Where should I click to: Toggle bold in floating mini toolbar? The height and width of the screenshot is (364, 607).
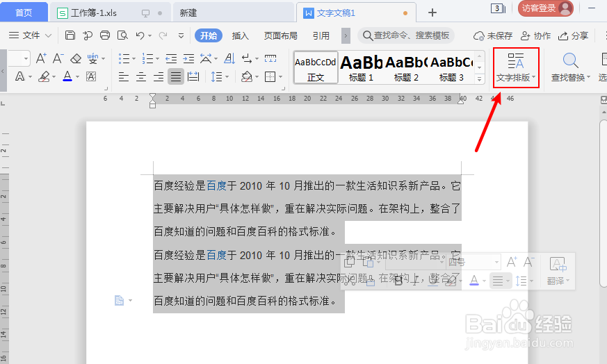click(x=398, y=281)
